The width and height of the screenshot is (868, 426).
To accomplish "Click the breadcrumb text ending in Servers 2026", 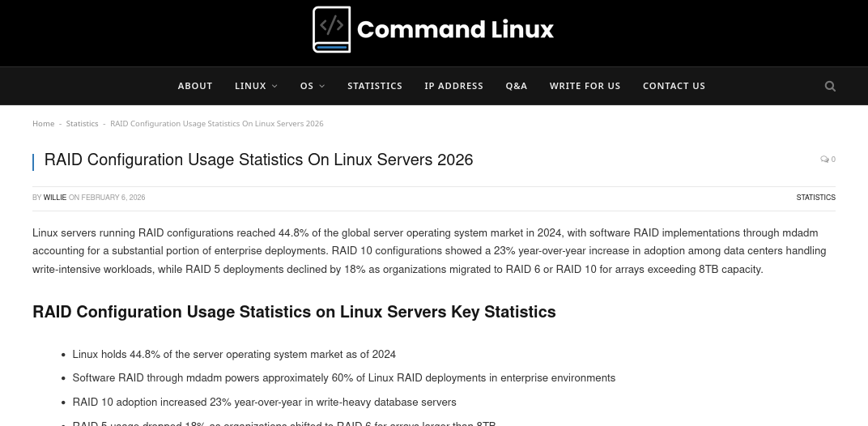I will click(x=216, y=124).
